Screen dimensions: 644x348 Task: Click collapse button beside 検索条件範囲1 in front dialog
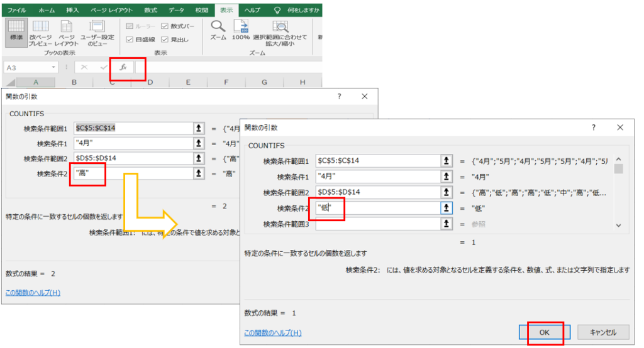point(446,161)
